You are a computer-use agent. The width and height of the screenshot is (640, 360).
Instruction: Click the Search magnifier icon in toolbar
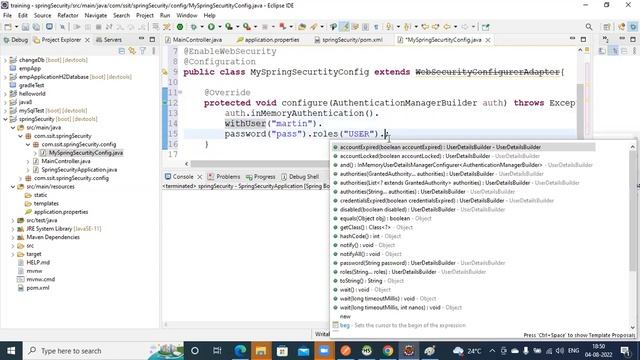tap(589, 27)
